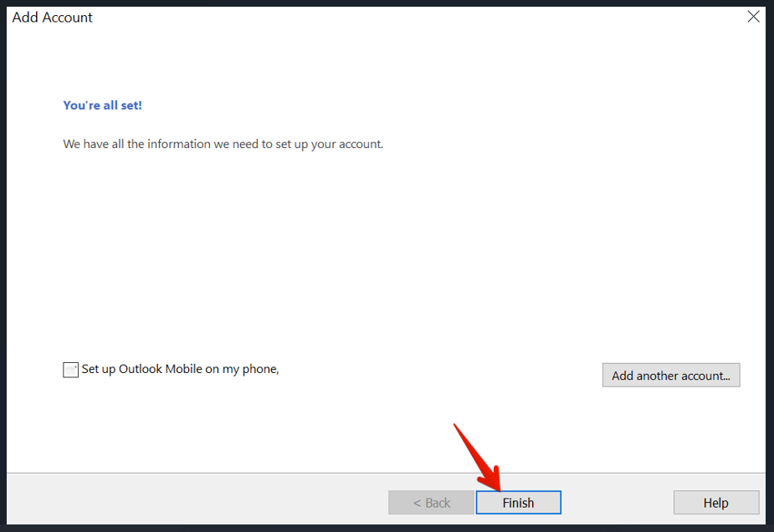This screenshot has width=774, height=532.
Task: Click the Finish button
Action: coord(518,503)
